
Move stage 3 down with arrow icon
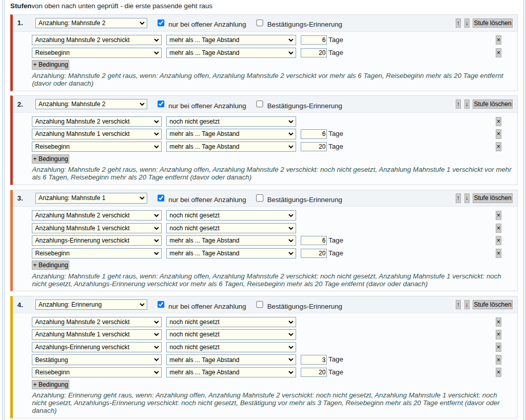click(x=466, y=198)
